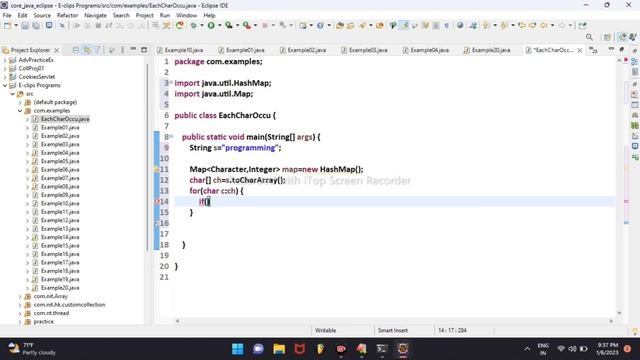Open the Windows Start menu
This screenshot has width=640, height=360.
click(238, 349)
